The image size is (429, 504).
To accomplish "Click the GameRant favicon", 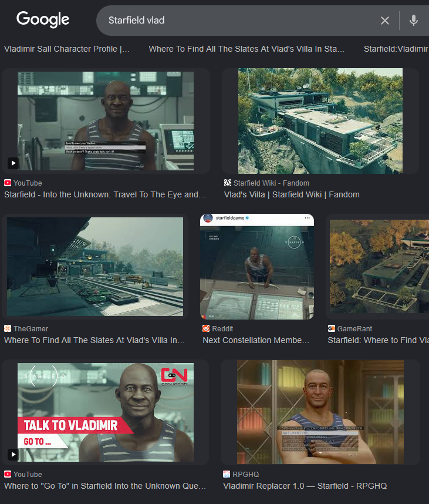I will click(331, 328).
